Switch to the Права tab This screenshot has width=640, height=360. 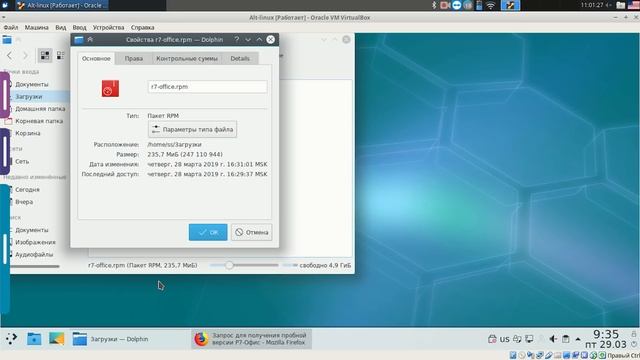pyautogui.click(x=133, y=58)
